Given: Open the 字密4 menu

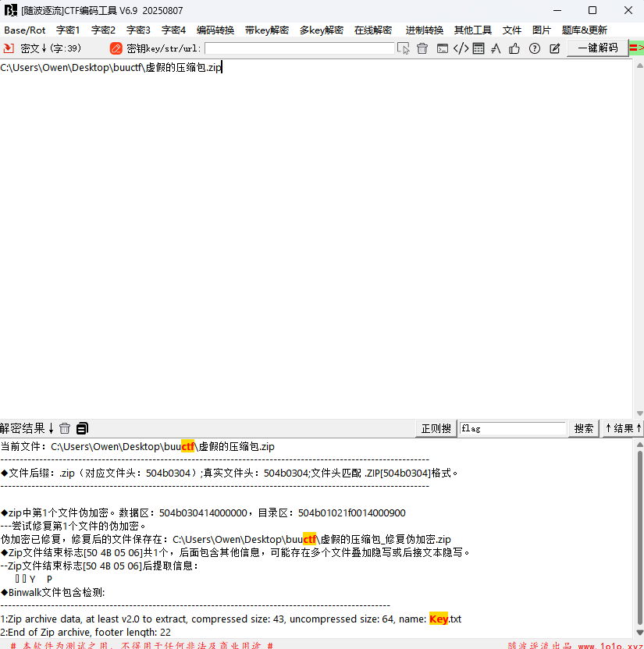Looking at the screenshot, I should pyautogui.click(x=173, y=30).
